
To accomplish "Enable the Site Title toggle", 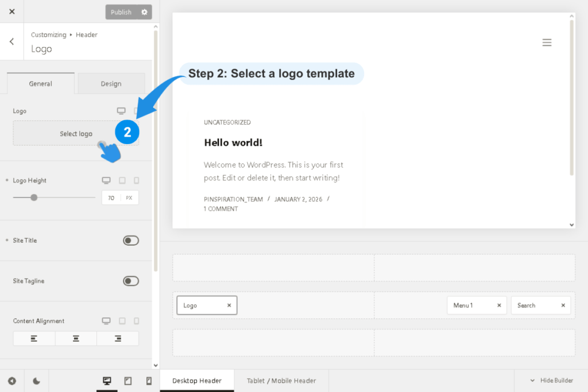I will click(131, 240).
